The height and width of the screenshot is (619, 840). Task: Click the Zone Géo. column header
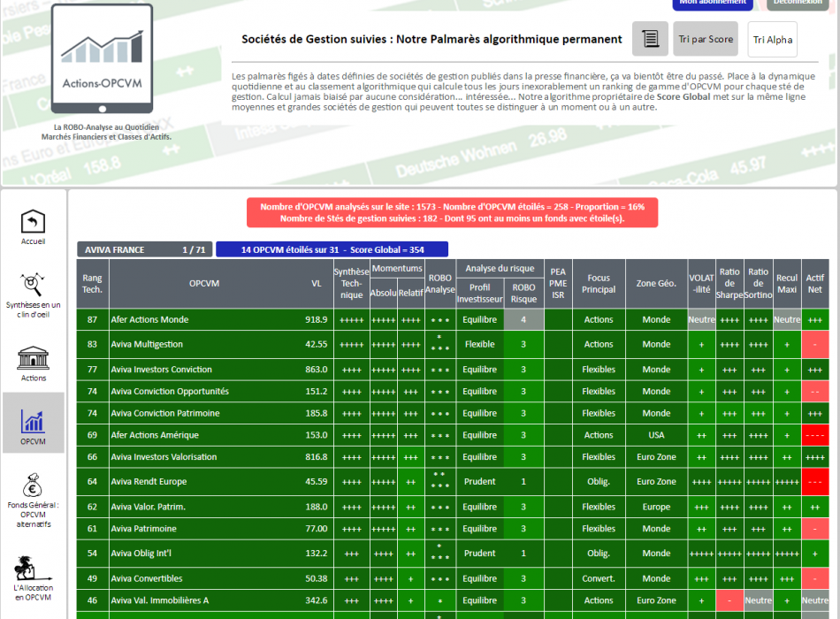click(x=656, y=284)
